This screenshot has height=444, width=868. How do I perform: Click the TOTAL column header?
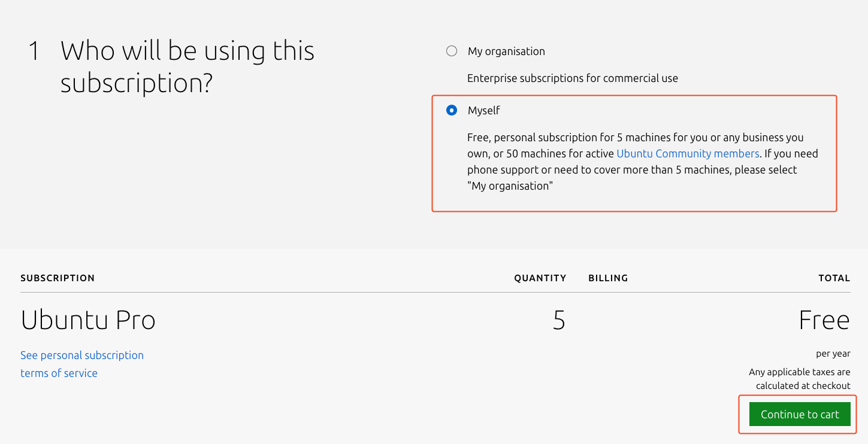[834, 278]
